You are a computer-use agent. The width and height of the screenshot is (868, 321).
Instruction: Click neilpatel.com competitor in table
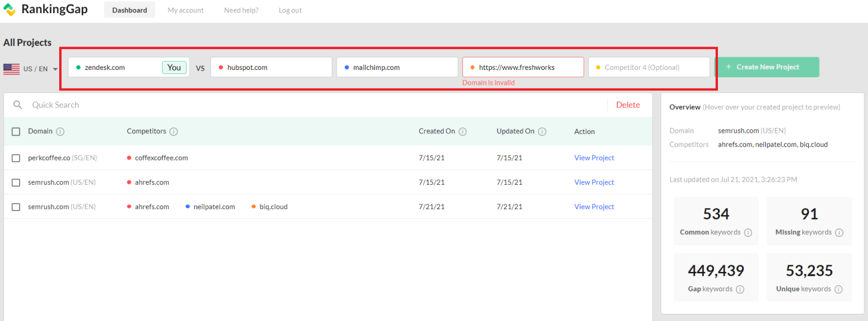[x=214, y=207]
